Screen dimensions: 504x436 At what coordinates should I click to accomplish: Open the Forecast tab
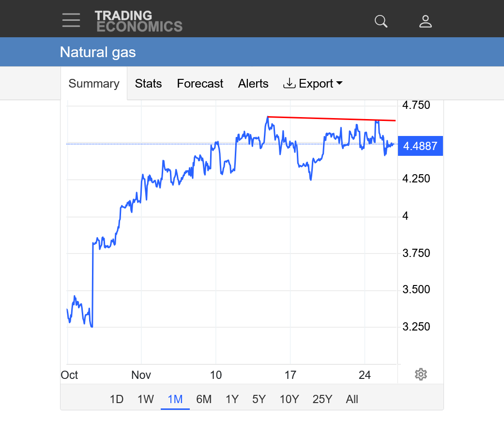point(200,84)
